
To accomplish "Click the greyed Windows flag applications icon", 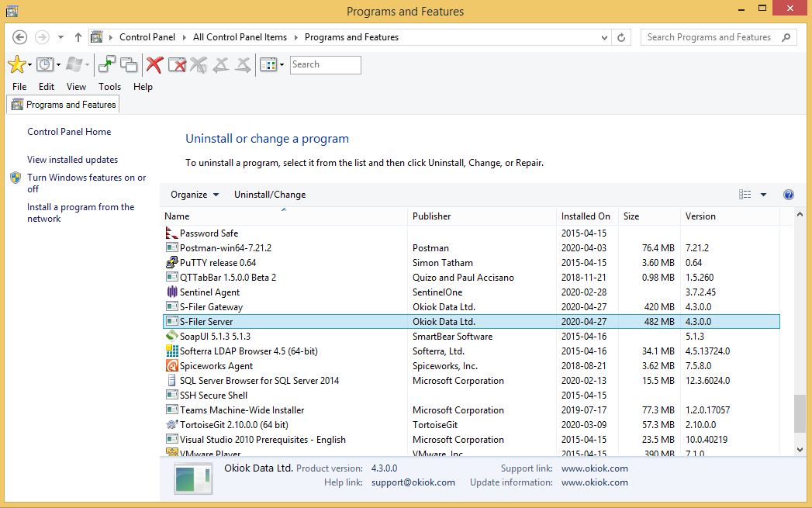I will [x=74, y=64].
